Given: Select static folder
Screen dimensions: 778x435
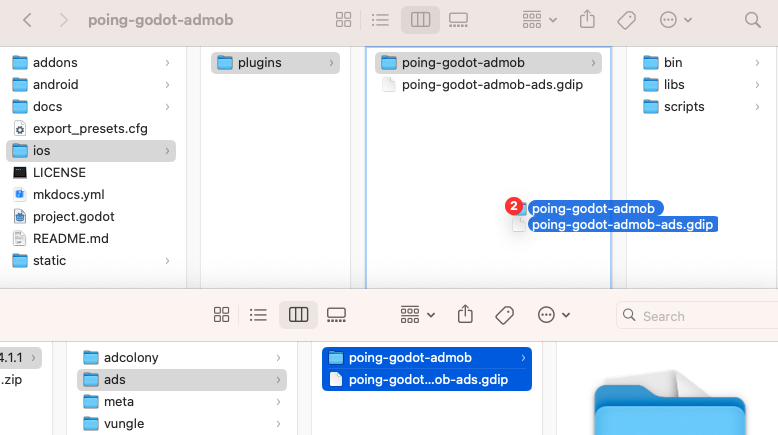Looking at the screenshot, I should [91, 260].
